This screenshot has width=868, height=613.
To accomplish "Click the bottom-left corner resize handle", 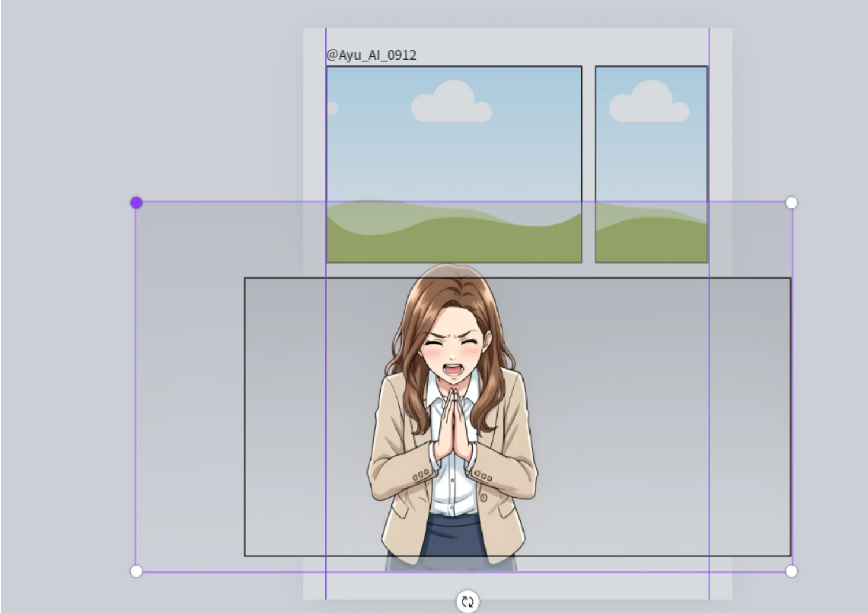I will (x=136, y=571).
